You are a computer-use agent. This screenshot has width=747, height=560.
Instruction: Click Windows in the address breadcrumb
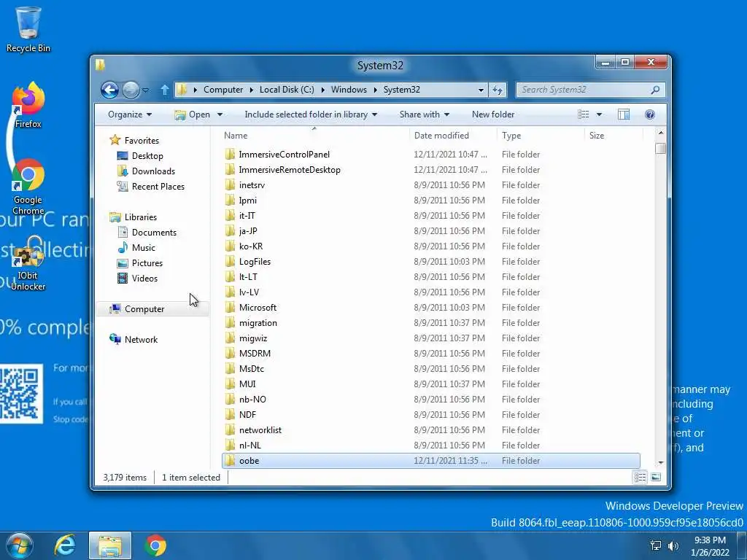(x=349, y=90)
